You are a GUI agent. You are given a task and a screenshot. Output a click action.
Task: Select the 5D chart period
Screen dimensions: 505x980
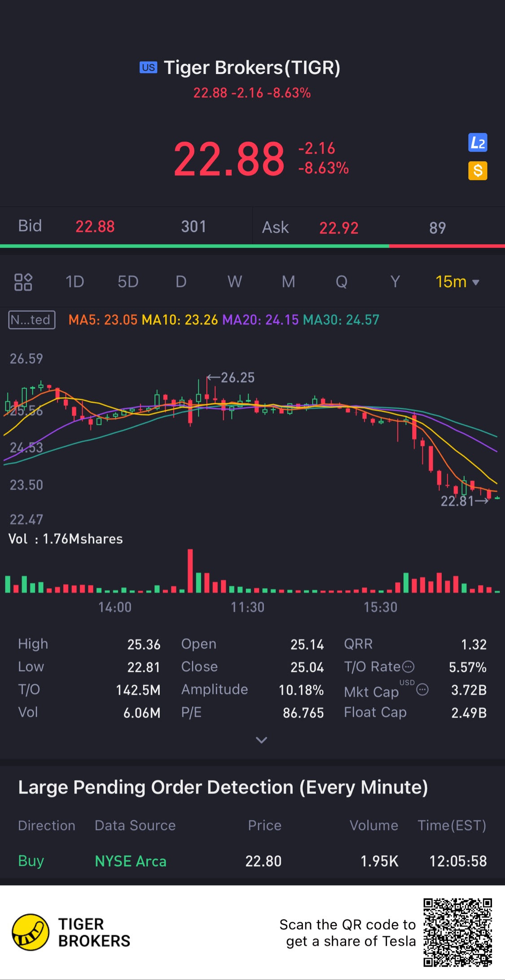tap(128, 282)
